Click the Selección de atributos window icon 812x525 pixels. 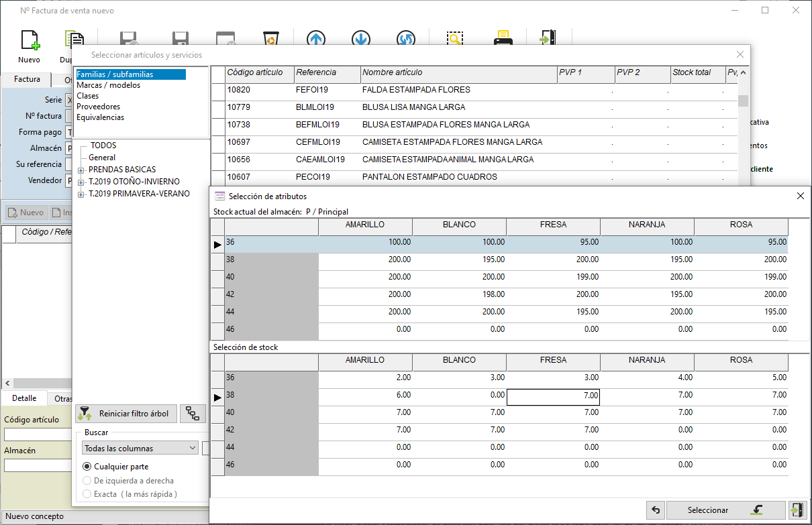click(219, 196)
